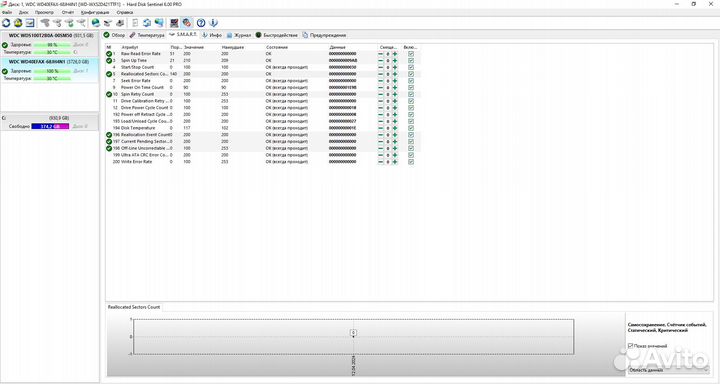Sort table by Атрибут column header
This screenshot has height=384, width=720.
130,47
